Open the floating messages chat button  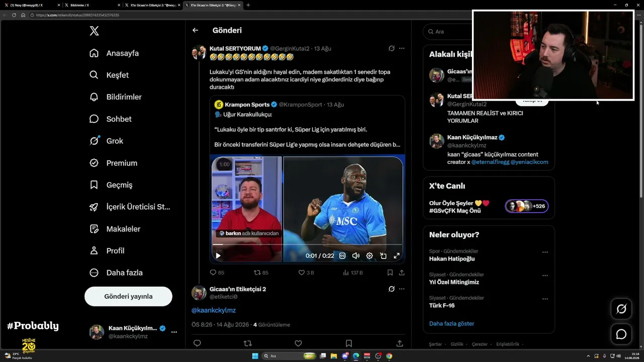[x=621, y=334]
